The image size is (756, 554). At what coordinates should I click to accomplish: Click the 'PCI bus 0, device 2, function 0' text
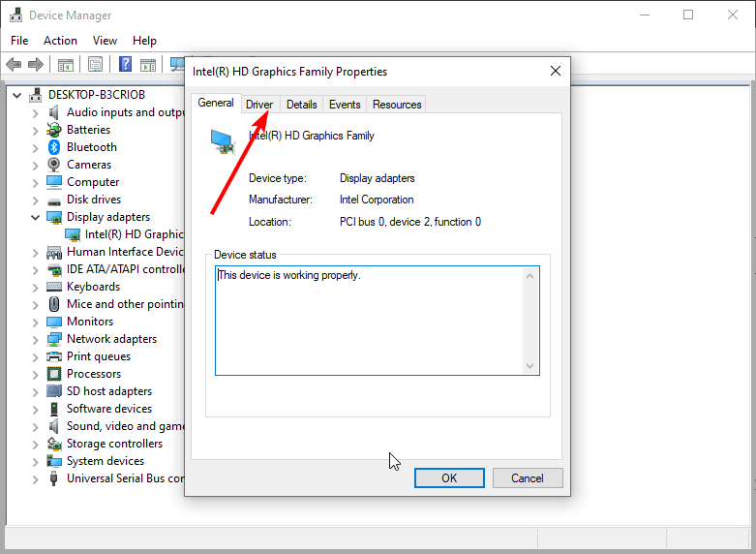click(410, 222)
